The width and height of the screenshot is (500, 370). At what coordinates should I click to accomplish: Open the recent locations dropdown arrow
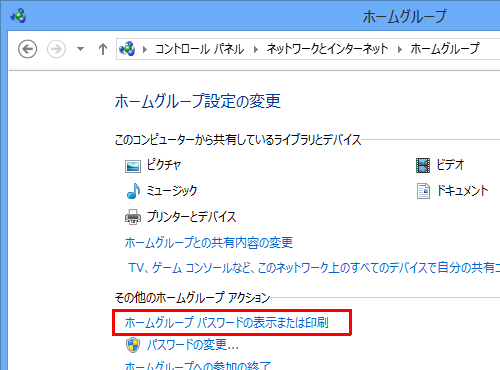click(80, 49)
